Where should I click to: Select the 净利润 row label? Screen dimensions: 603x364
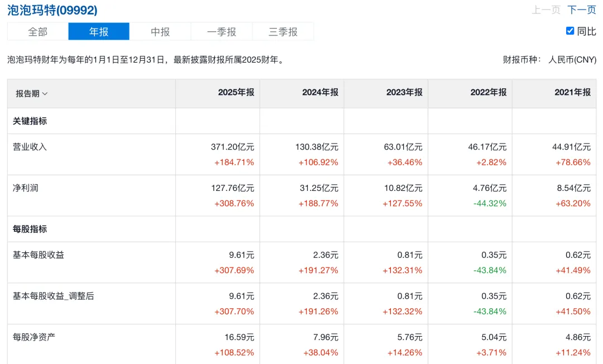[x=25, y=188]
